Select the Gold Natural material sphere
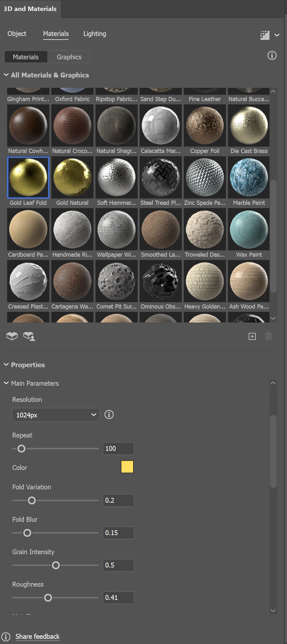This screenshot has width=287, height=644. pyautogui.click(x=72, y=178)
